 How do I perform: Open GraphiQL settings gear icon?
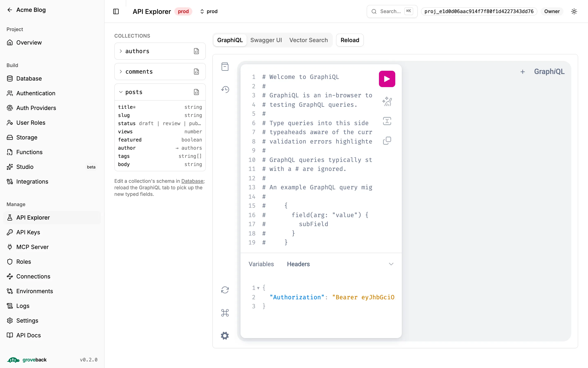click(x=225, y=336)
